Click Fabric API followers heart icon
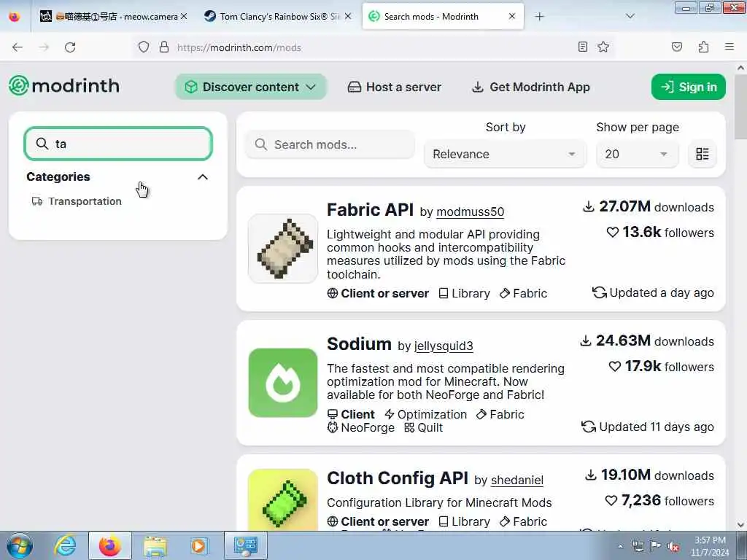The height and width of the screenshot is (560, 747). (612, 233)
